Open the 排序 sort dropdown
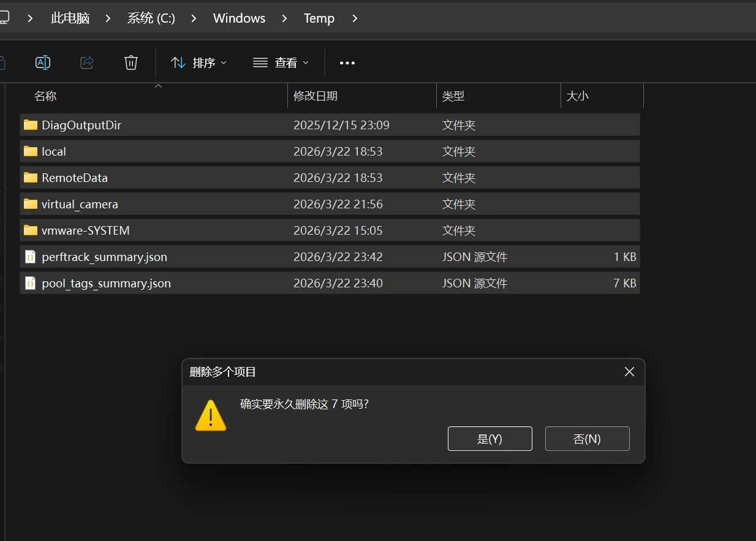This screenshot has height=541, width=756. coord(199,62)
